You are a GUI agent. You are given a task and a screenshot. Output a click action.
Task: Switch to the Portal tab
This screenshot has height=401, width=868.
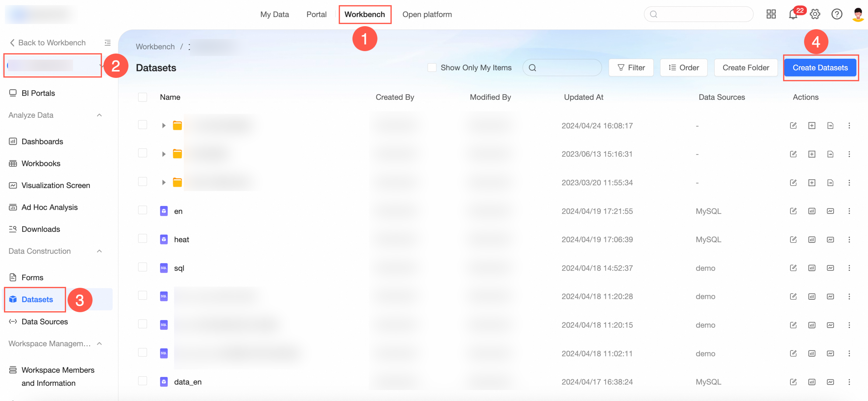(x=316, y=14)
